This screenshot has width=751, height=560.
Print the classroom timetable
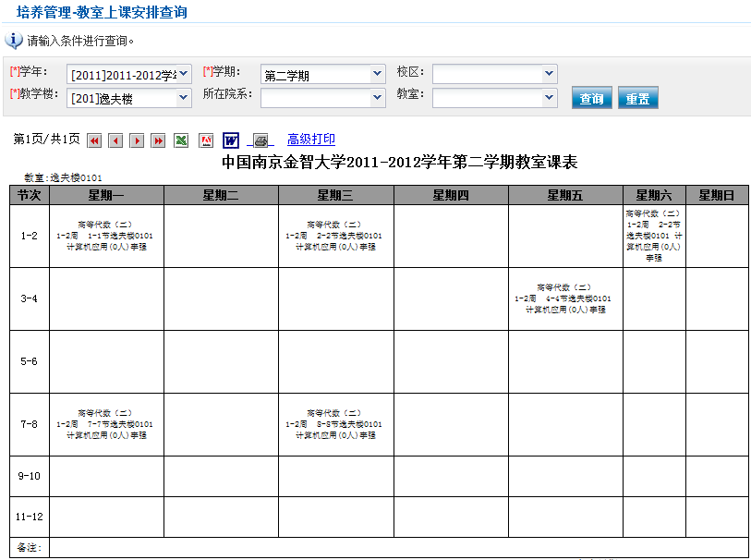coord(262,140)
